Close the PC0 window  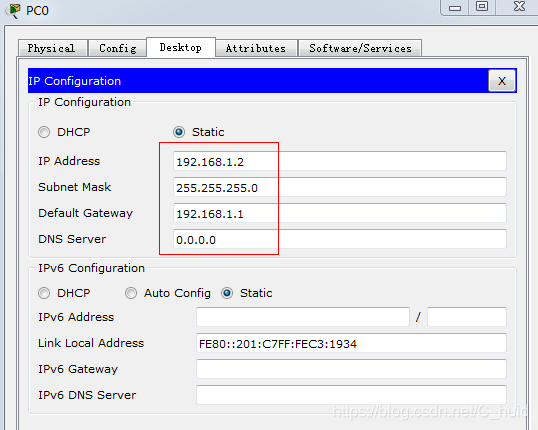[x=519, y=7]
